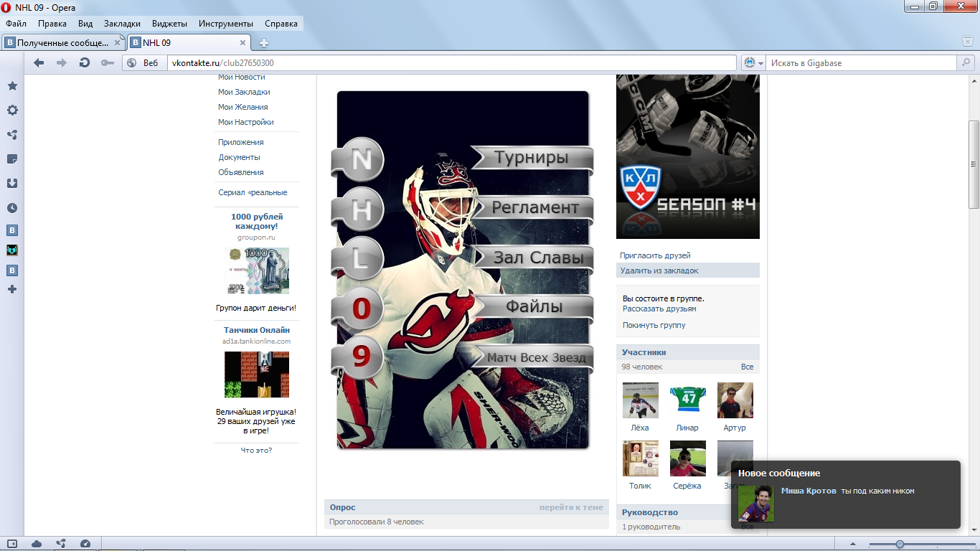Open the Мои Настройки link
Viewport: 980px width, 551px height.
(246, 122)
